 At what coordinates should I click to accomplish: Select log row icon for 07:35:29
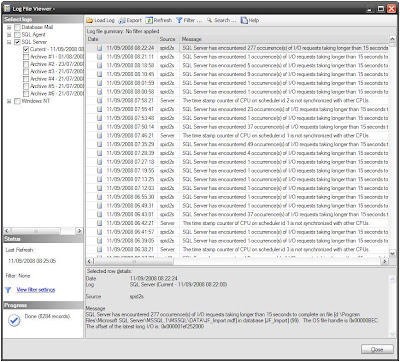(99, 144)
